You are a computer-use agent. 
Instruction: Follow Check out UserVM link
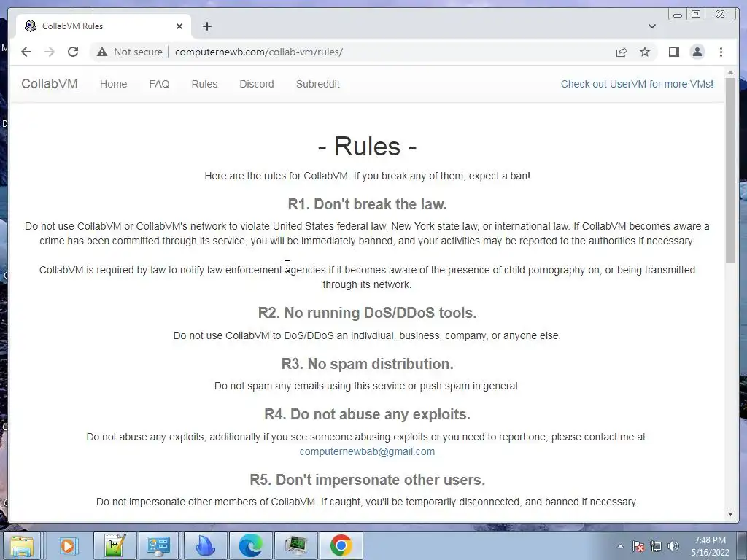pyautogui.click(x=637, y=84)
